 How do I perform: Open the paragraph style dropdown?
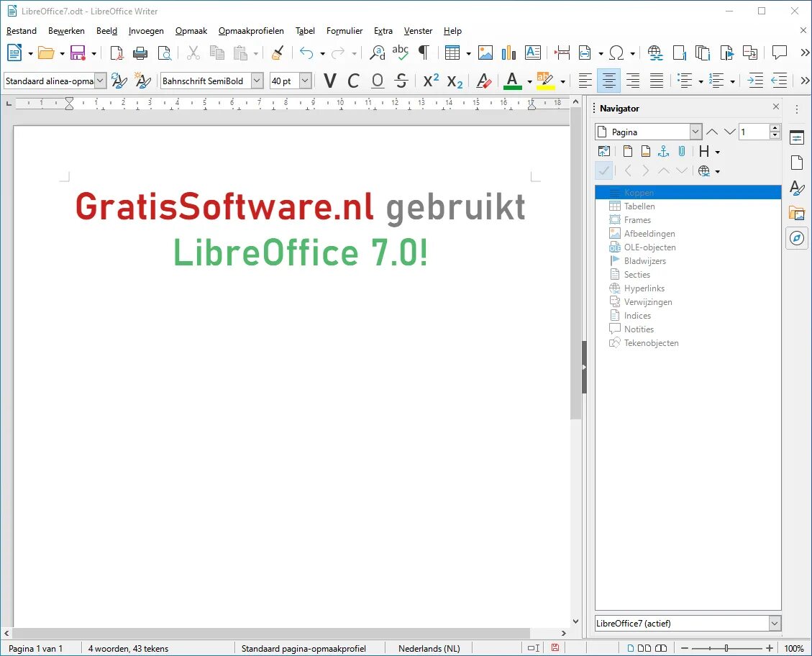[101, 81]
